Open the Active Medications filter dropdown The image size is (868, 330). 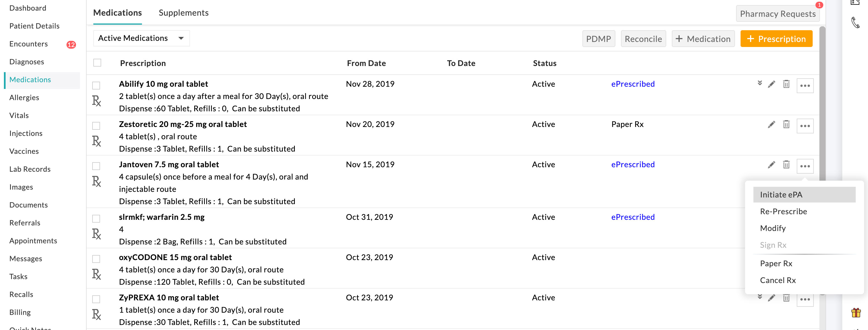[x=141, y=38]
